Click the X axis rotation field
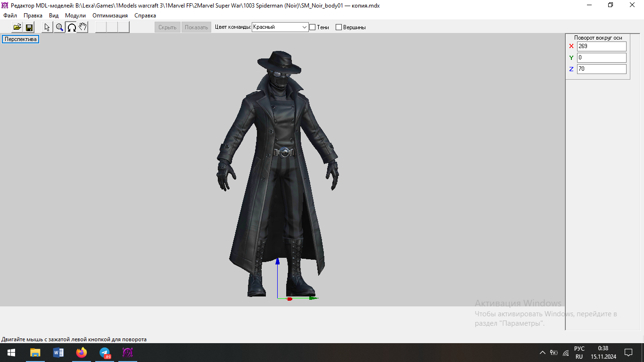 point(602,46)
